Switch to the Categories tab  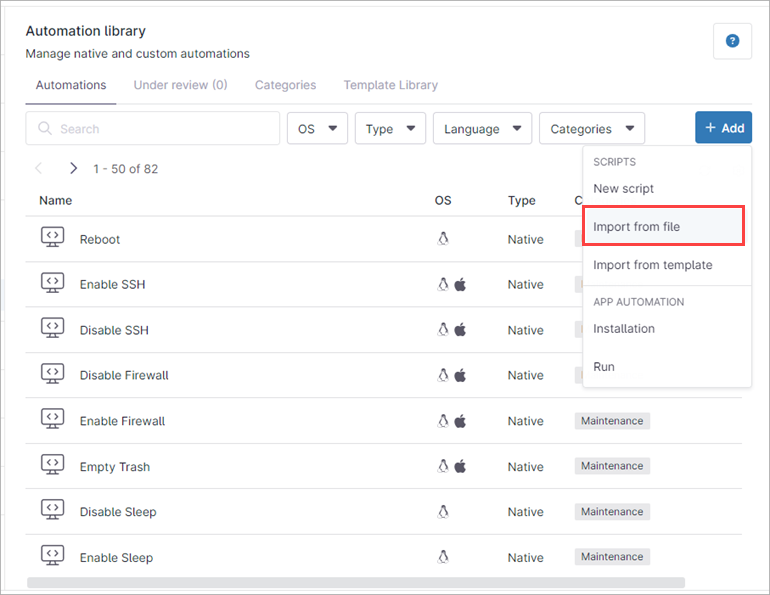click(x=285, y=85)
